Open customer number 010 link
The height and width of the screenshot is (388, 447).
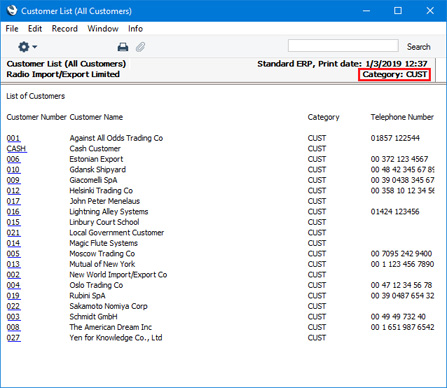pos(13,170)
